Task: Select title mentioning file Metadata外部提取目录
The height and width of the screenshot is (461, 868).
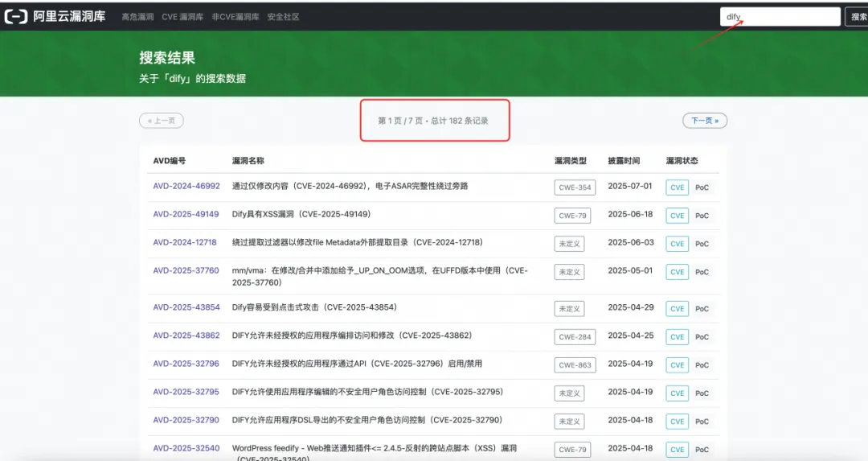Action: click(x=358, y=242)
